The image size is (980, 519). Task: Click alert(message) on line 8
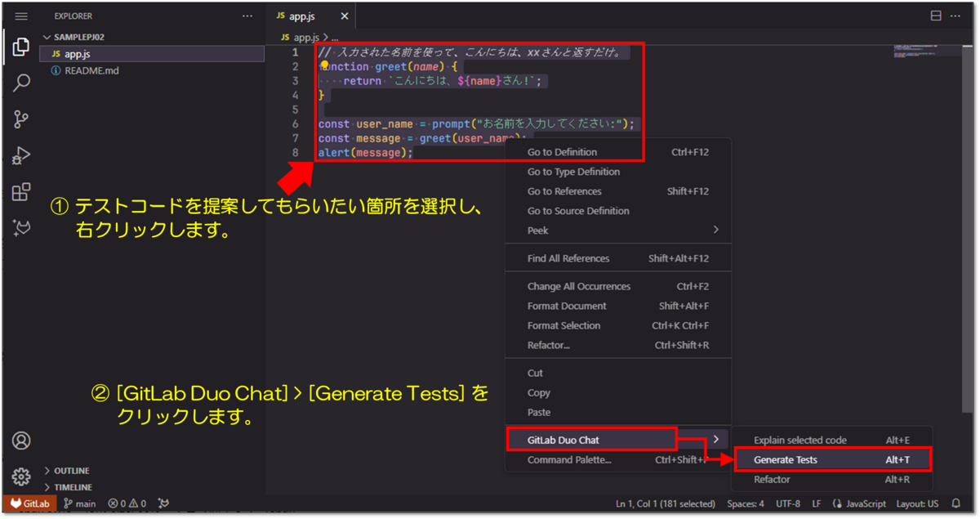[x=366, y=153]
